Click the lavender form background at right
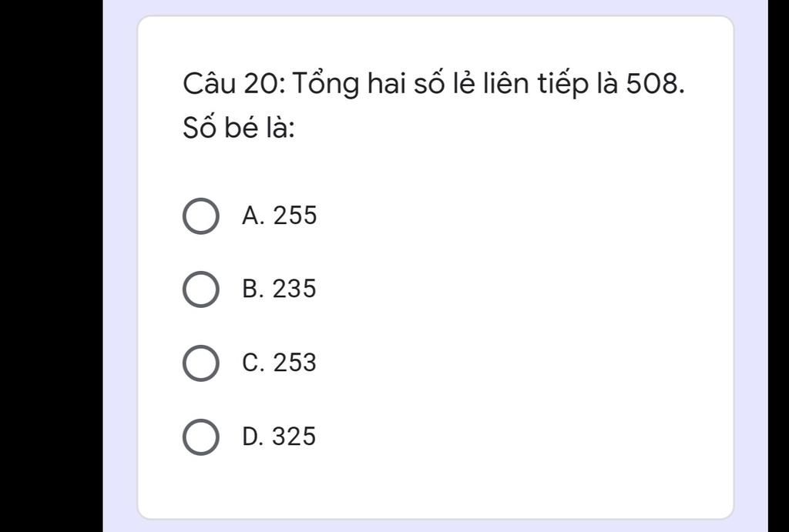 [750, 266]
